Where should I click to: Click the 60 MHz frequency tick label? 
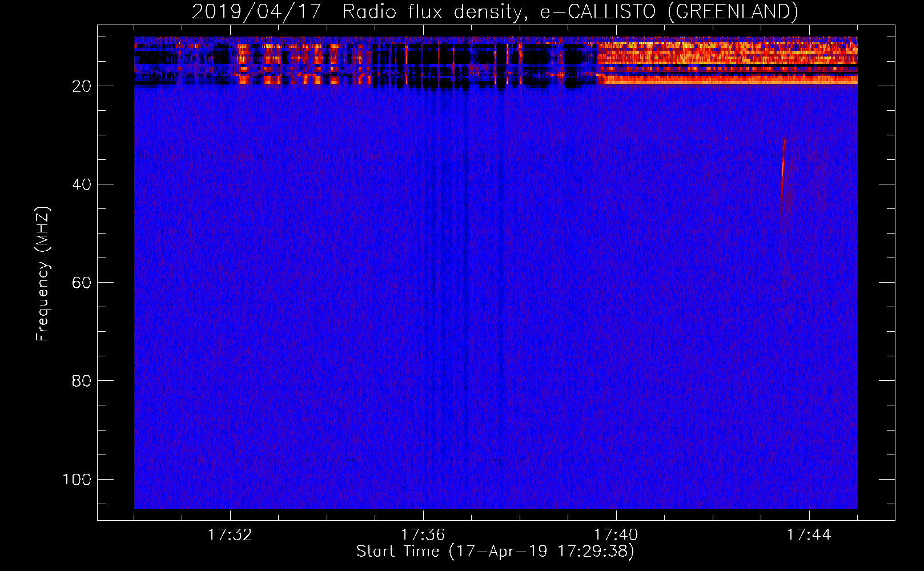point(82,283)
